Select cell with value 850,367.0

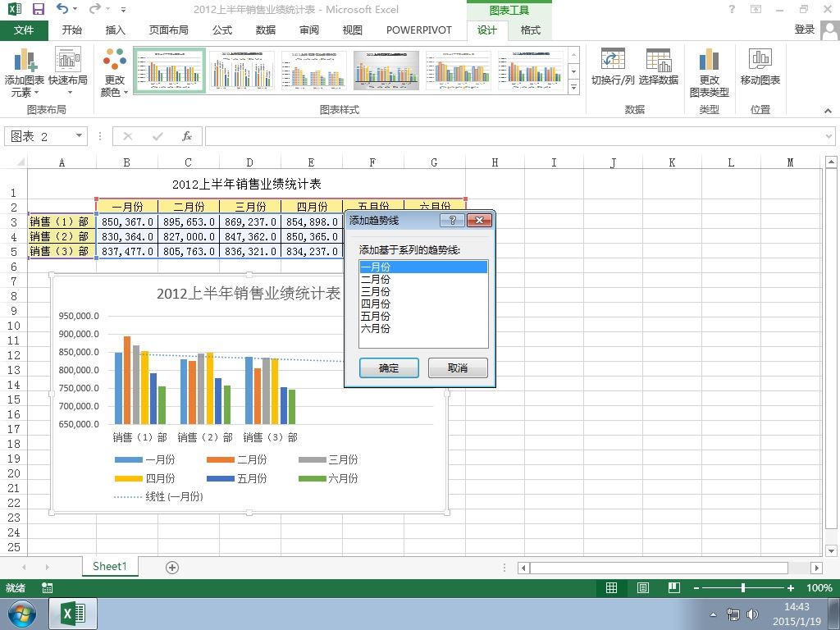(127, 221)
